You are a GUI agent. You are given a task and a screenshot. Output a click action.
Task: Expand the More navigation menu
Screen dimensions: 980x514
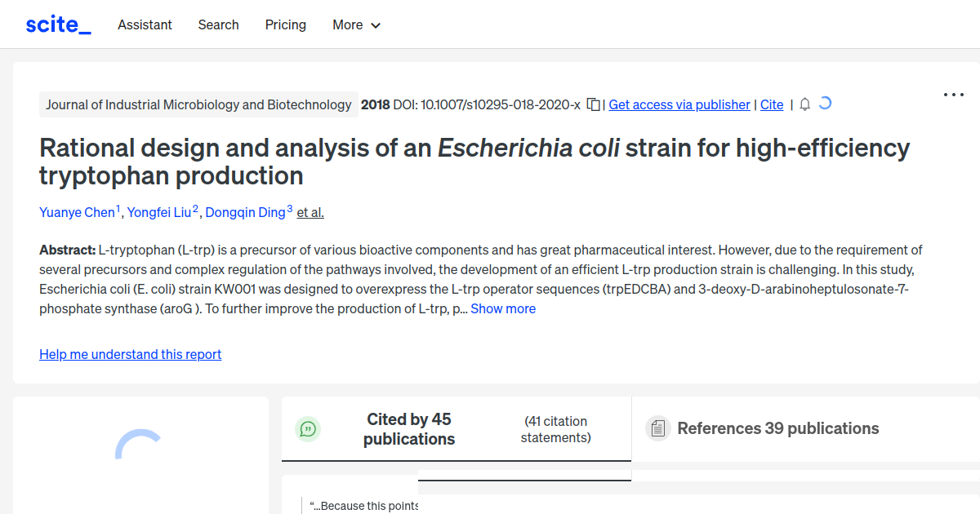click(356, 24)
